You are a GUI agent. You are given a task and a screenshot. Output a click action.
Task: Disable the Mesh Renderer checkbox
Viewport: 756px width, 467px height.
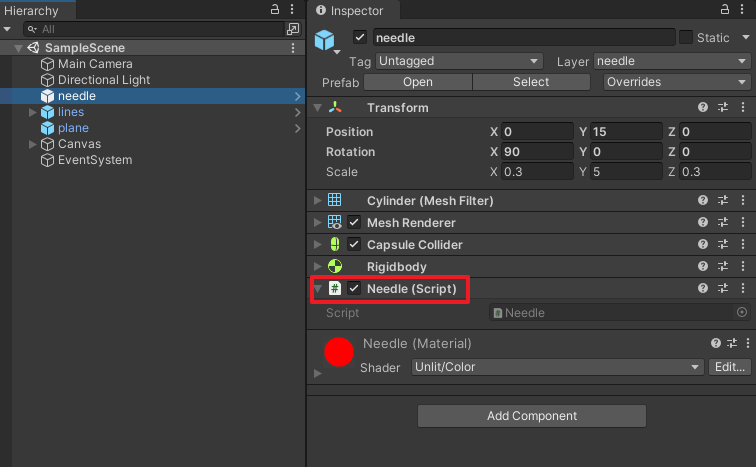click(354, 222)
